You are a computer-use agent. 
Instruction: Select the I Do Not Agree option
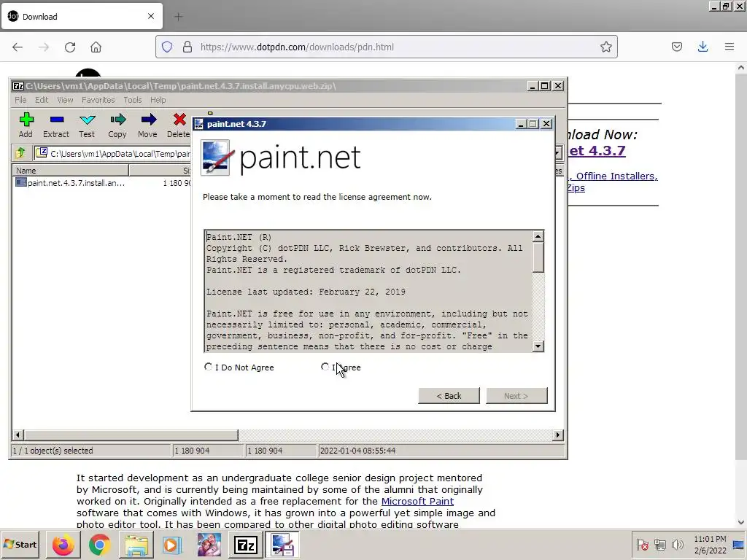tap(208, 367)
